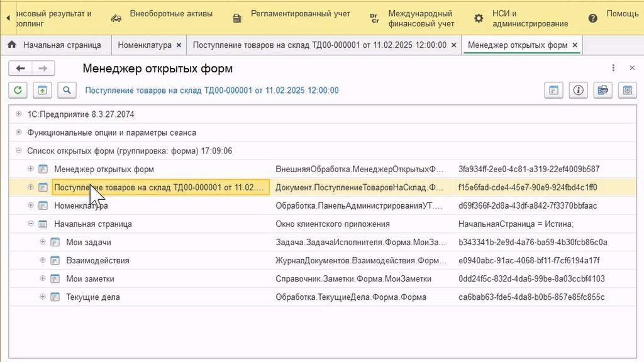Image resolution: width=644 pixels, height=362 pixels.
Task: Expand the Мои задачи form row
Action: click(43, 242)
